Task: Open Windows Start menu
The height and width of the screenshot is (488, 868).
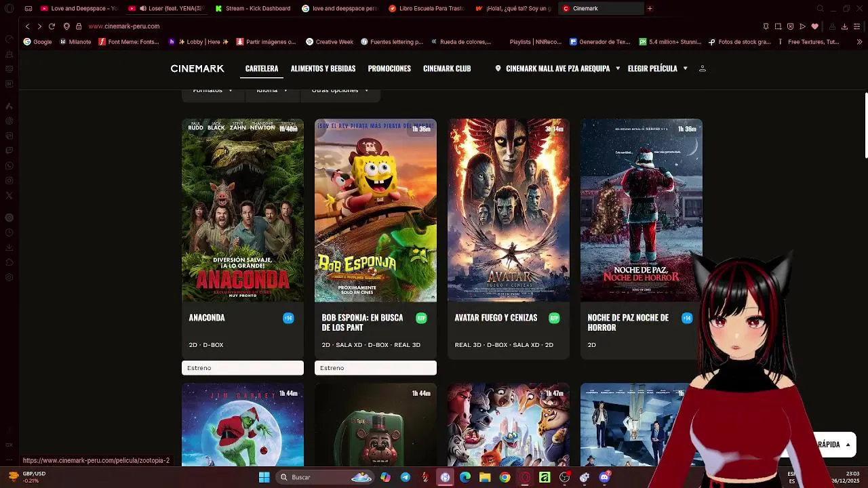Action: (264, 477)
